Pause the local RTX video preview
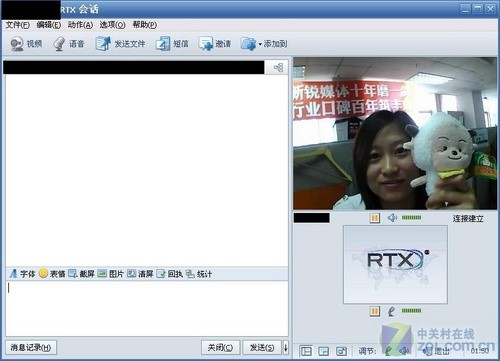Viewport: 500px width, 361px height. click(374, 311)
